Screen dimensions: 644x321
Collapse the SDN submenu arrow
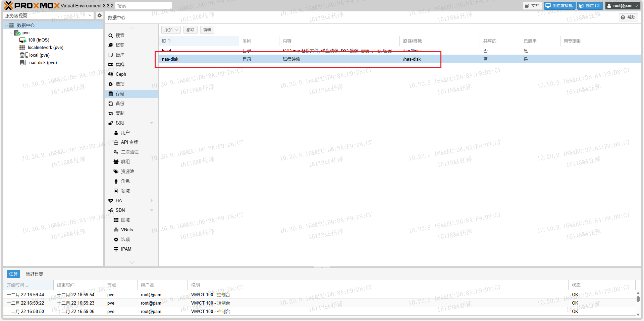152,210
